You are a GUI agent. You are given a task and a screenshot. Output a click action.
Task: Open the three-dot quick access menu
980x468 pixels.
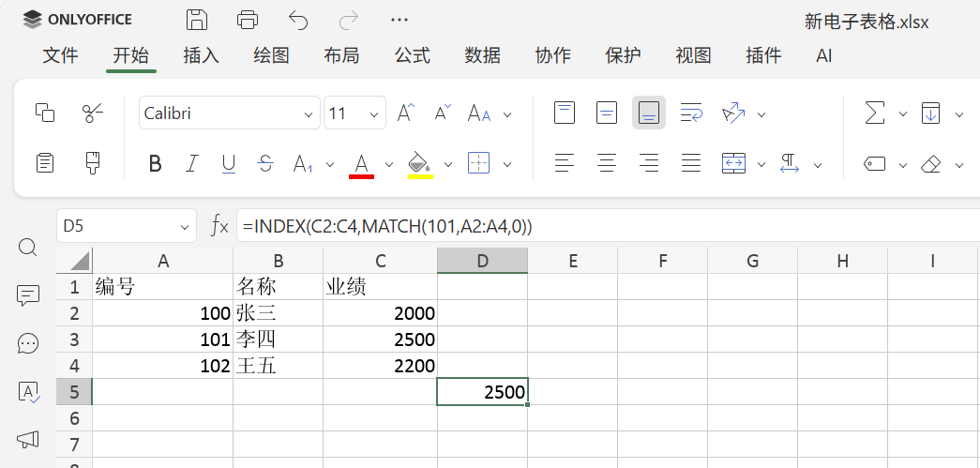click(400, 20)
